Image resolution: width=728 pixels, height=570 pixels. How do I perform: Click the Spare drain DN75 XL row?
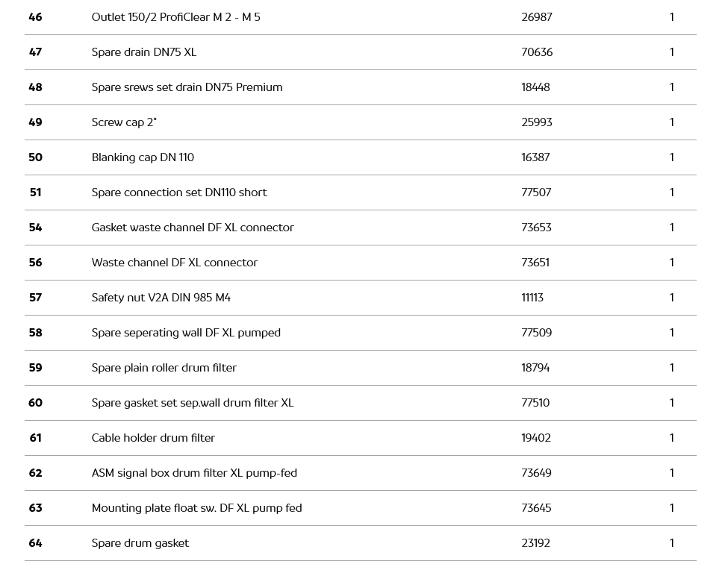pyautogui.click(x=144, y=52)
